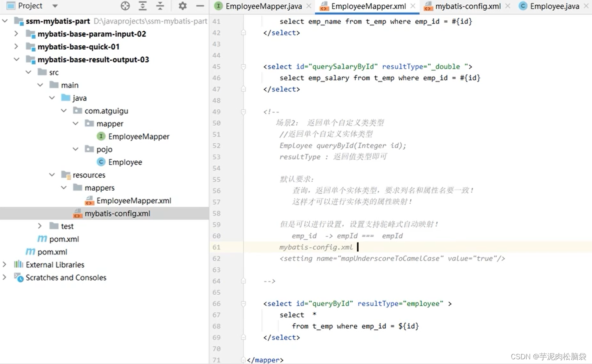Expand Scratches and Consoles node
The width and height of the screenshot is (592, 364).
click(x=4, y=277)
